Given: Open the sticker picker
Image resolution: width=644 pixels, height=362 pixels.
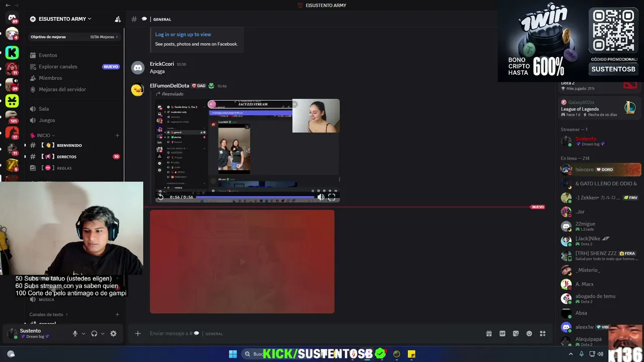Looking at the screenshot, I should (x=516, y=333).
